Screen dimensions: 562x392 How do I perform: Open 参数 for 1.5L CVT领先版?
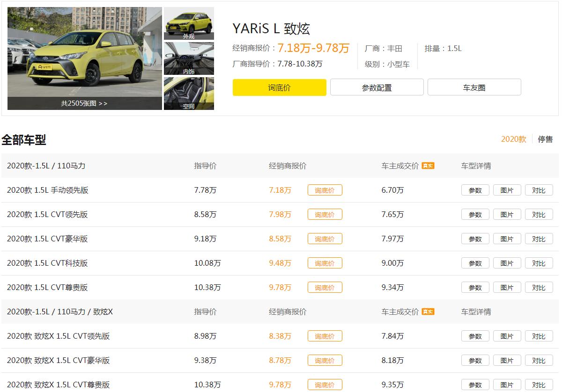[475, 214]
